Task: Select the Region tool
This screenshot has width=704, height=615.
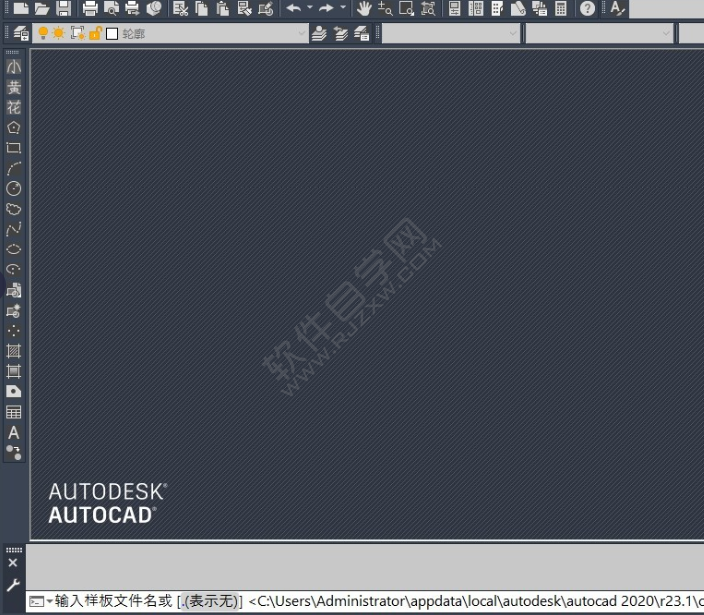Action: click(x=14, y=391)
